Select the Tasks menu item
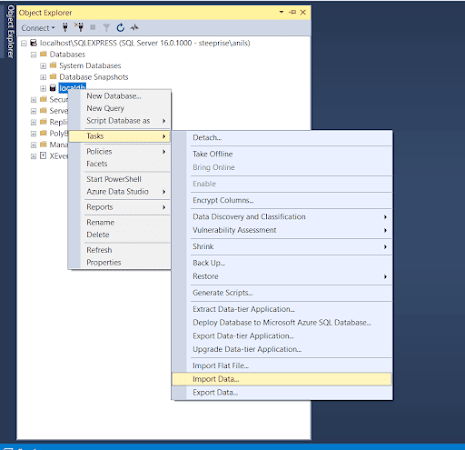 tap(120, 136)
